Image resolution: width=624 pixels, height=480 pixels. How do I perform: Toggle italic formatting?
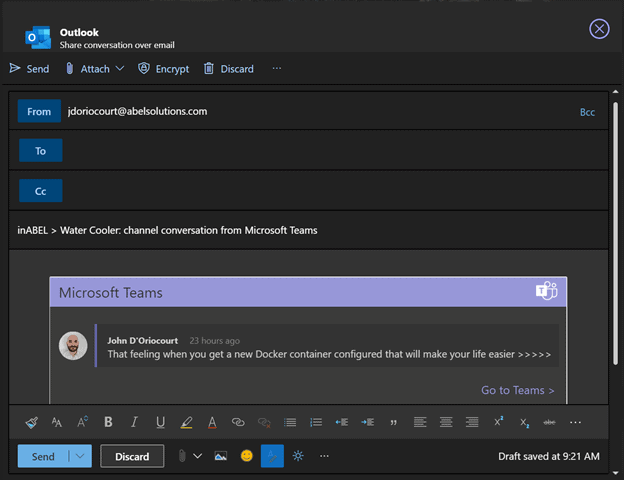click(x=134, y=421)
